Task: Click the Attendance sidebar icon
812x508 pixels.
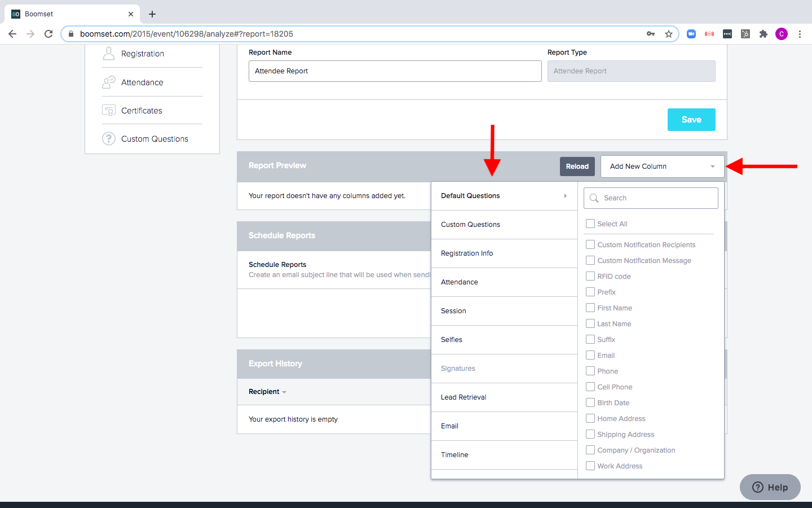Action: [x=109, y=82]
